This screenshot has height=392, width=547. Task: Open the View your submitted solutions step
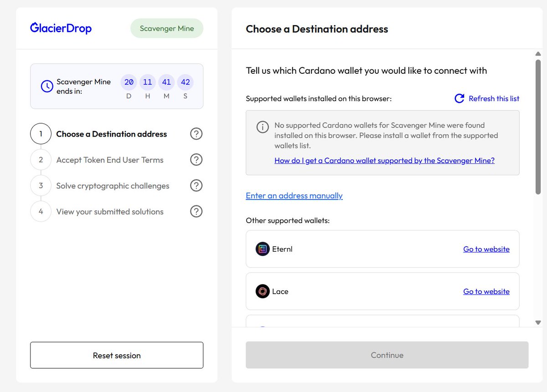coord(110,212)
